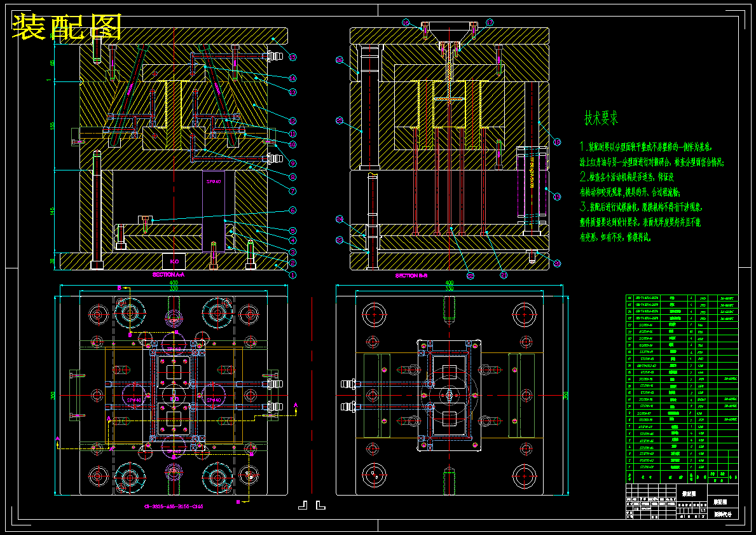
Task: Click part balloon number 1
Action: click(292, 275)
